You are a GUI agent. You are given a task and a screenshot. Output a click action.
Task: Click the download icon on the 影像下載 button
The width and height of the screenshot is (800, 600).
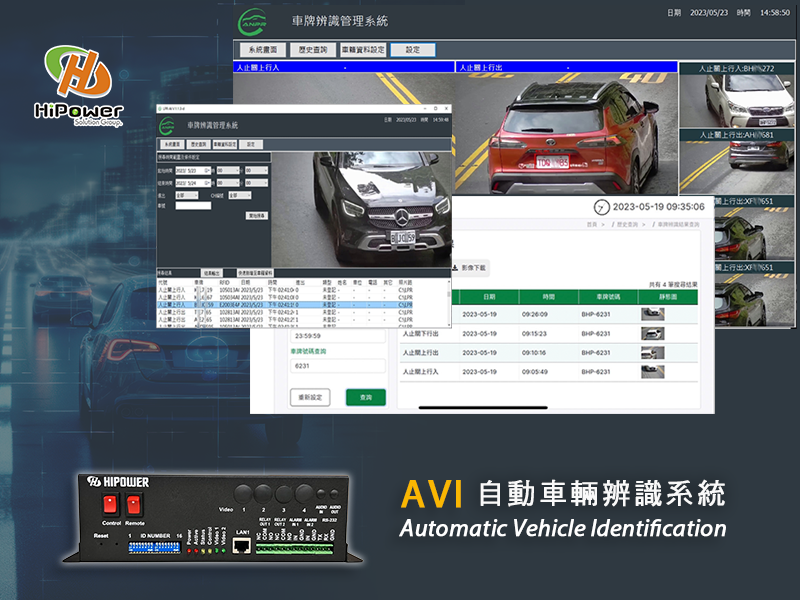coord(455,268)
